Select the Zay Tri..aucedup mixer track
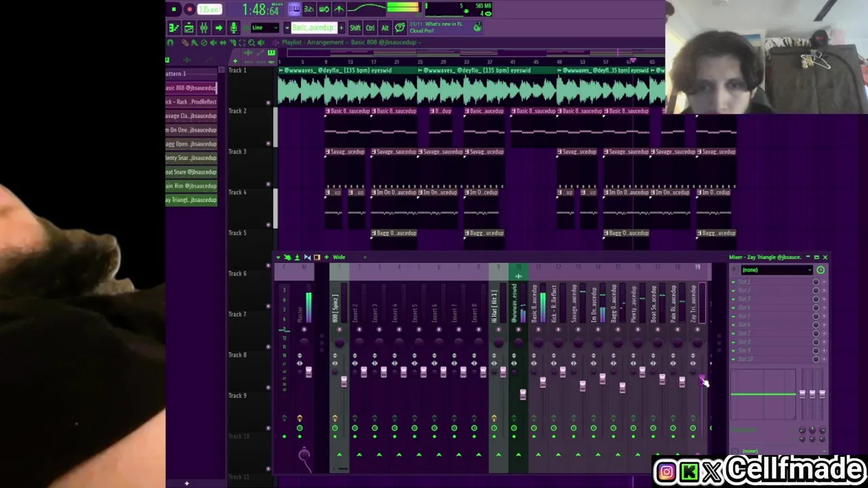 click(x=694, y=304)
